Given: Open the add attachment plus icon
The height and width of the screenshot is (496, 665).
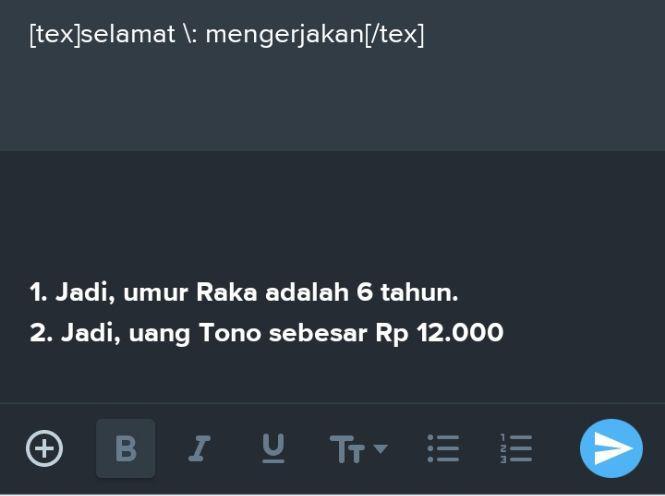Looking at the screenshot, I should tap(45, 448).
